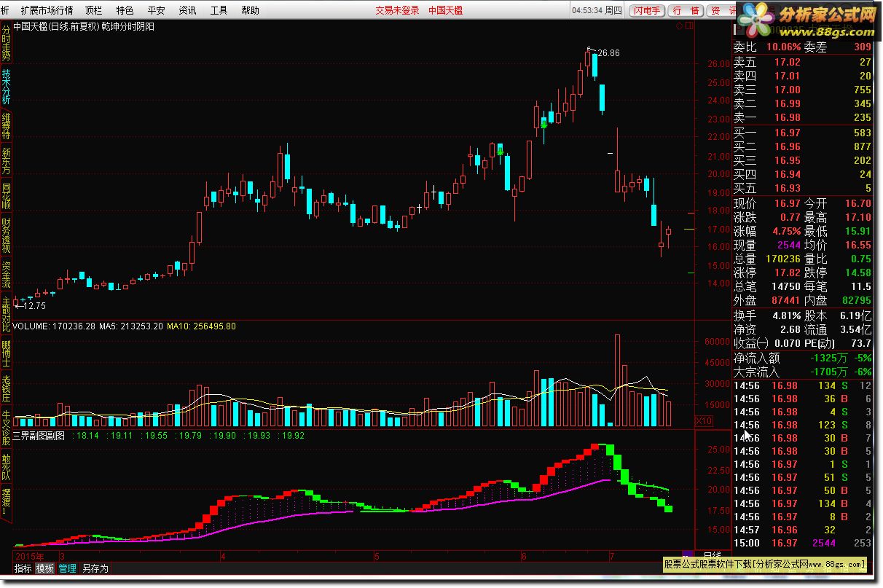Image resolution: width=883 pixels, height=588 pixels.
Task: Click the 总量 value 170236
Action: 783,259
